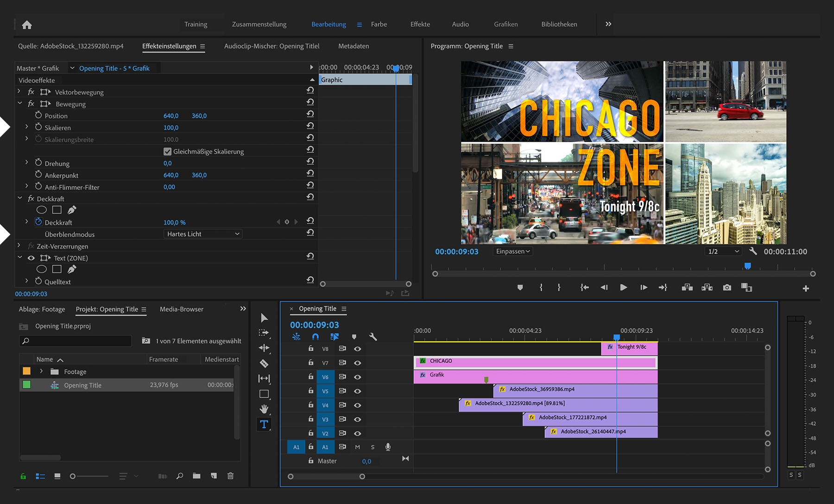Select the Type tool in the toolbar
The image size is (834, 504).
[264, 424]
